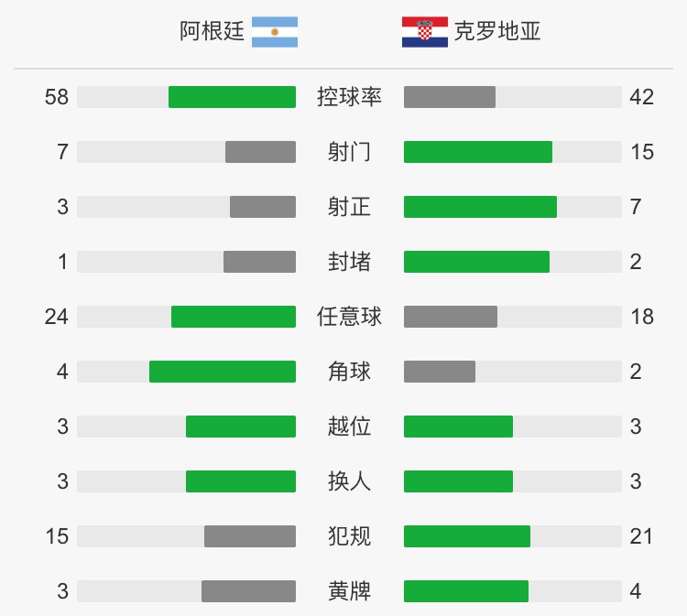687x616 pixels.
Task: Click the 控球率 stat label
Action: pyautogui.click(x=350, y=97)
